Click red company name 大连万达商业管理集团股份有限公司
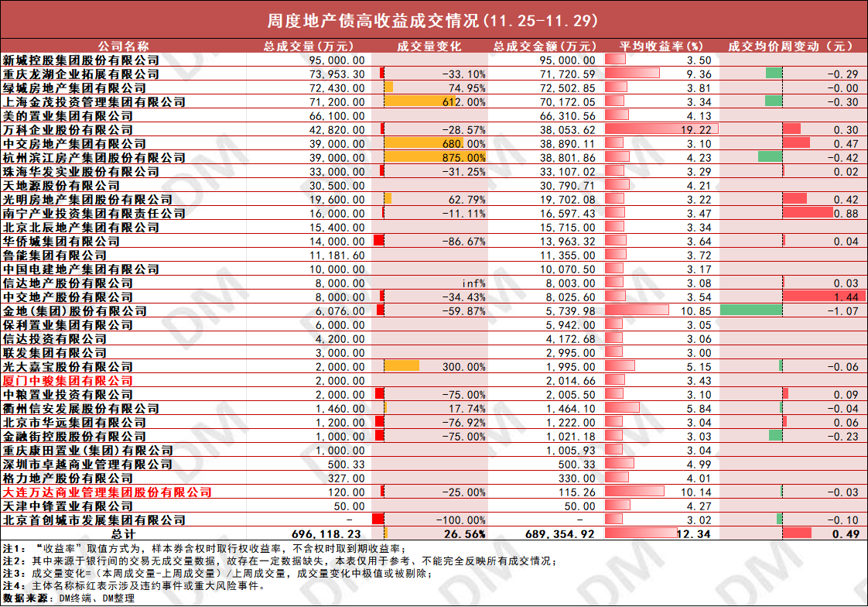Viewport: 868px width, 607px height. [x=107, y=492]
